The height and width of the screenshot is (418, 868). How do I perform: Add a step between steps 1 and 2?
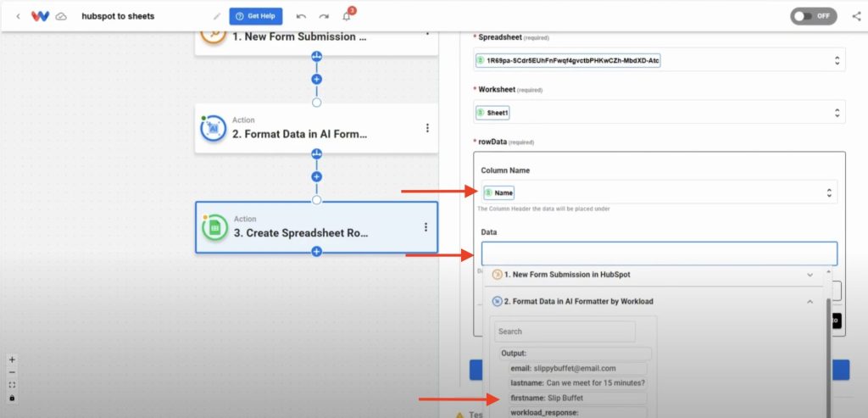[x=317, y=79]
